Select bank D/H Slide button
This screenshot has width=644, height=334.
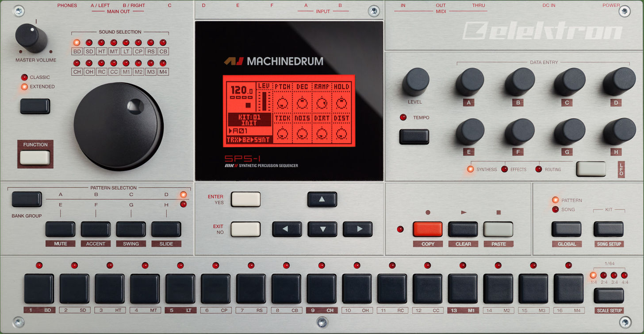tap(166, 229)
